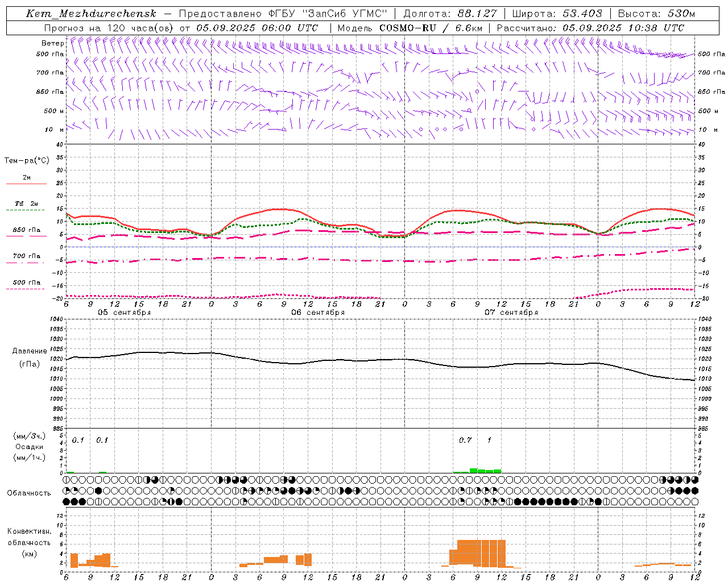
Task: Click the "700 гПа" temperature legend entry
Action: click(26, 256)
